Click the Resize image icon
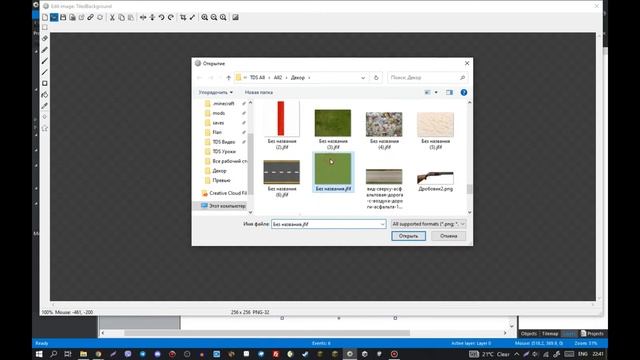This screenshot has height=360, width=640. pyautogui.click(x=193, y=18)
